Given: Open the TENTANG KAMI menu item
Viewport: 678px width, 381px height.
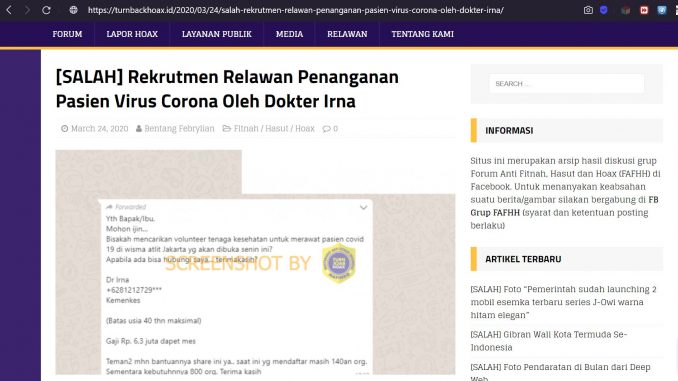Looking at the screenshot, I should (422, 34).
